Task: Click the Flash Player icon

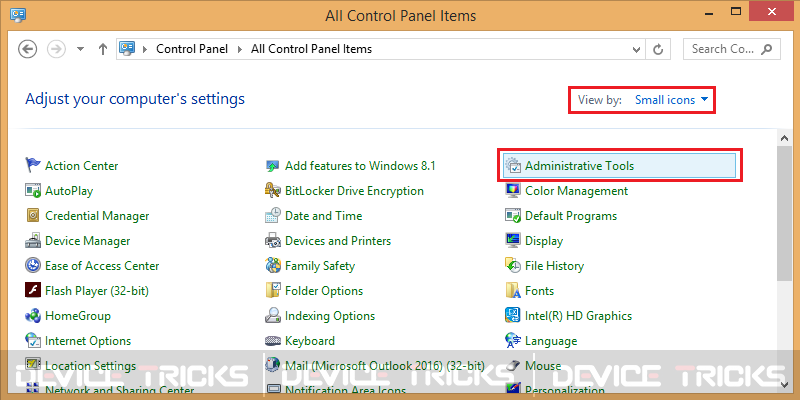Action: click(x=33, y=290)
